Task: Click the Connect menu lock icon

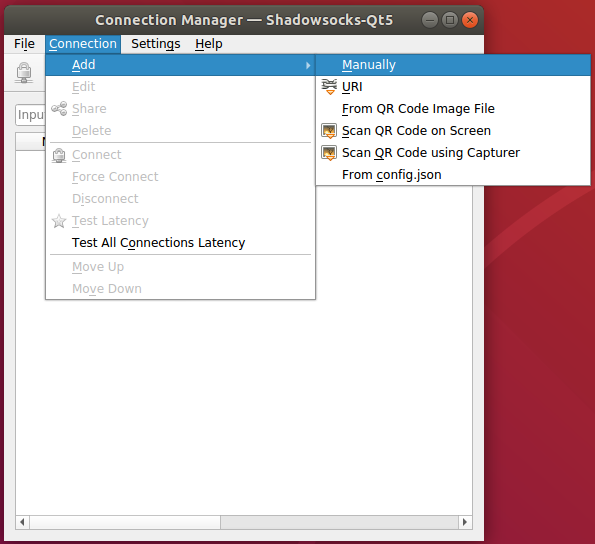Action: pyautogui.click(x=59, y=155)
